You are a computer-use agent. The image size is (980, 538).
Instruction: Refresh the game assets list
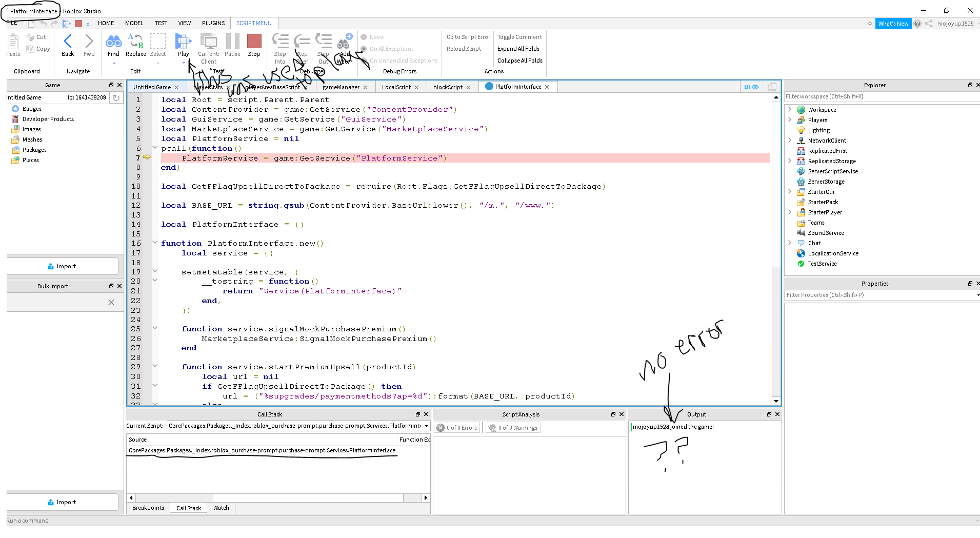point(116,97)
